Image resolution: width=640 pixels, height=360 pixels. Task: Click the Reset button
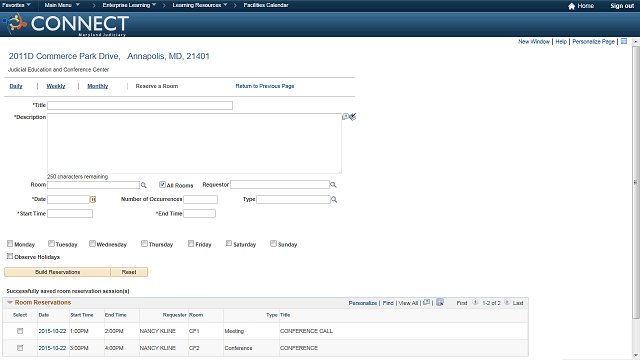pyautogui.click(x=129, y=272)
